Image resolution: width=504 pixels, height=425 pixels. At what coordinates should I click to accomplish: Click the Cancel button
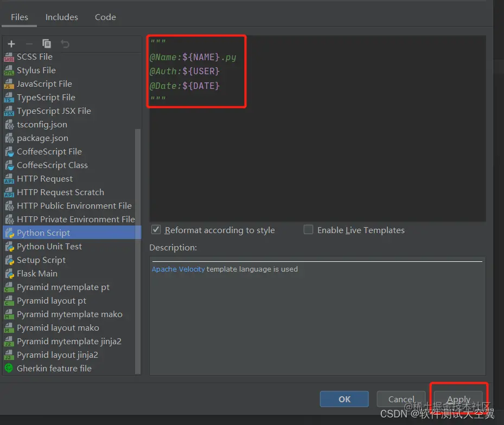[401, 399]
